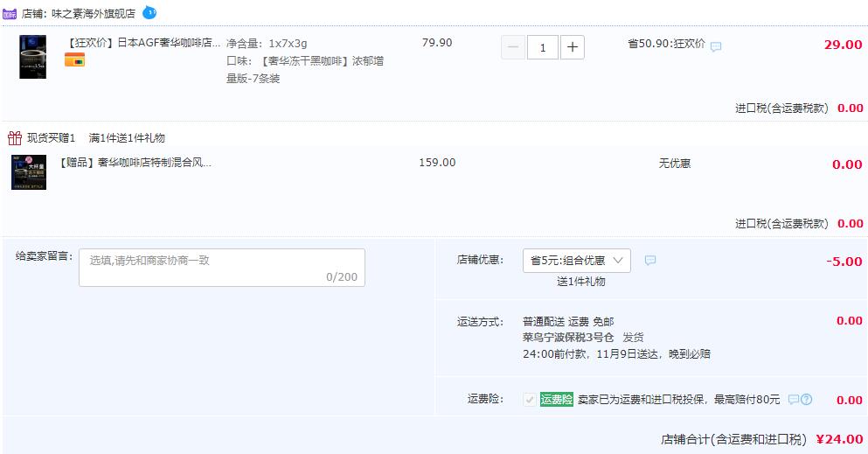Click the store total ¥24.00 amount
Image resolution: width=868 pixels, height=454 pixels.
pyautogui.click(x=839, y=439)
